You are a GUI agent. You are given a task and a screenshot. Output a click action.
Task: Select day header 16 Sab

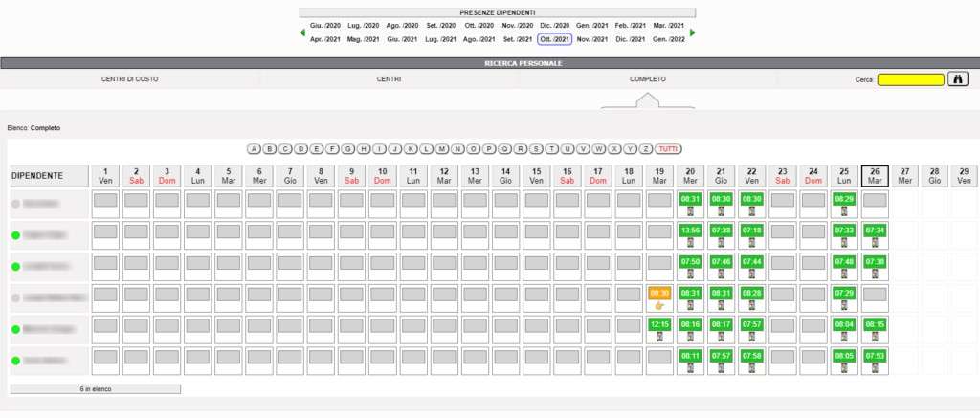pos(567,176)
